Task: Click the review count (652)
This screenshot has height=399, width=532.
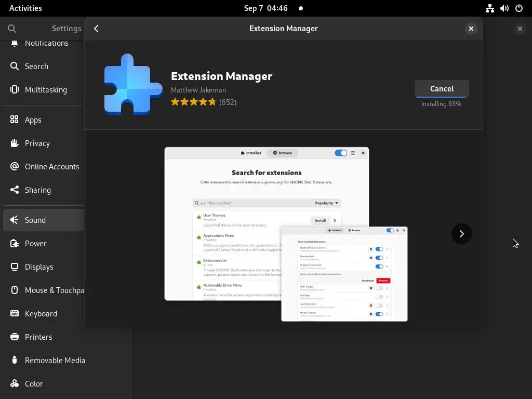Action: click(228, 102)
